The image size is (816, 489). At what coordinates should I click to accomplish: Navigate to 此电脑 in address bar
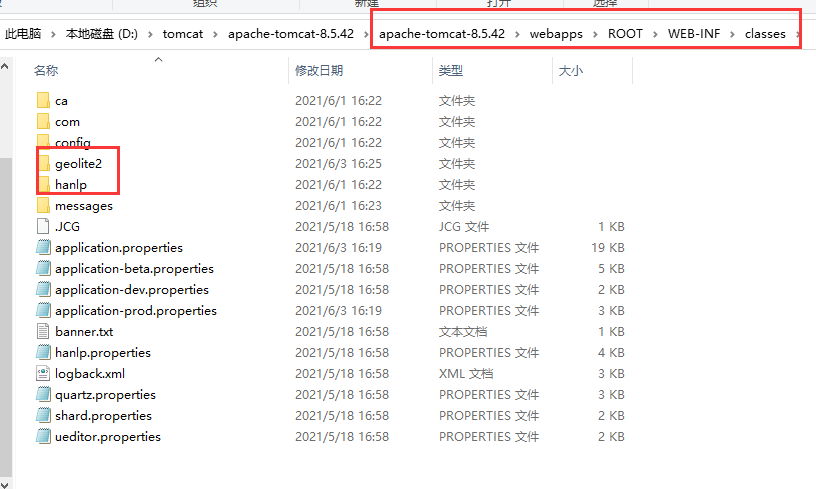[x=23, y=34]
